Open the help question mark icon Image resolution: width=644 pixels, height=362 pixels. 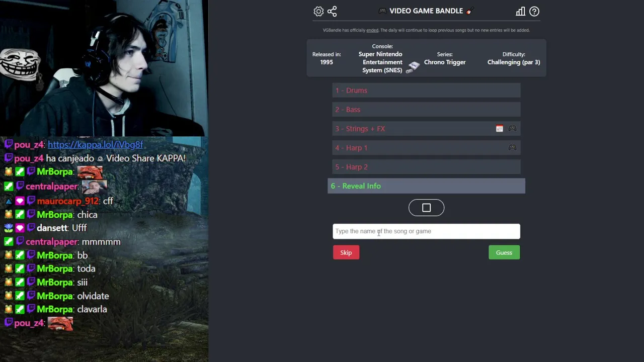(534, 11)
